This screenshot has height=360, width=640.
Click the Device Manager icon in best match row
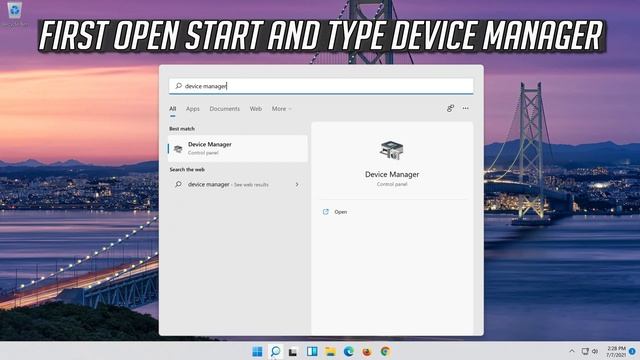(178, 149)
